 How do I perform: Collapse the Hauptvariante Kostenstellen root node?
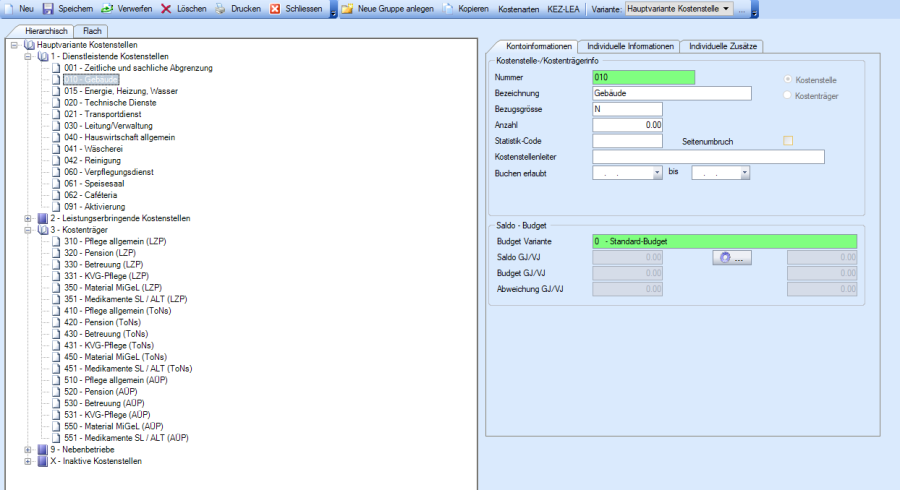pyautogui.click(x=14, y=45)
